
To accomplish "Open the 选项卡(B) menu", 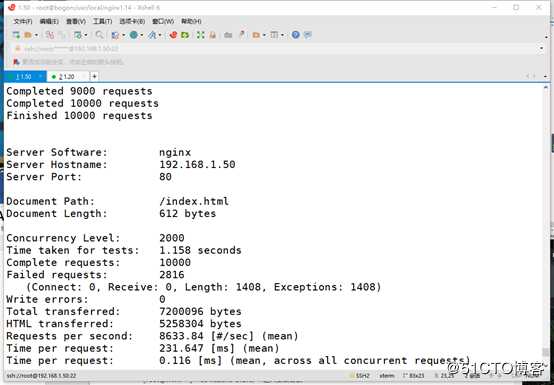I will 132,22.
